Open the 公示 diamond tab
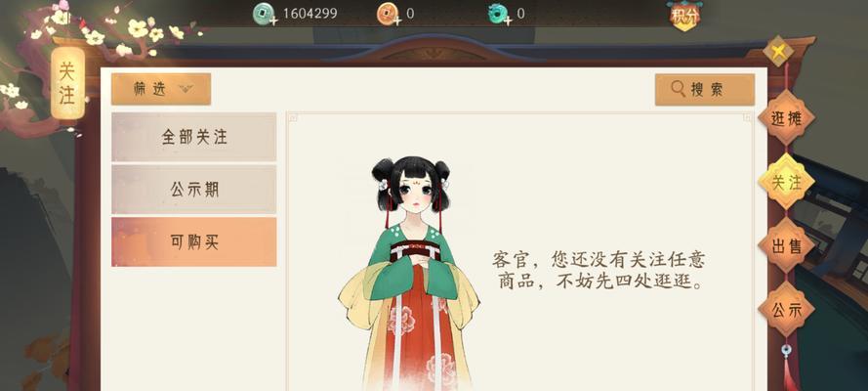 (787, 309)
